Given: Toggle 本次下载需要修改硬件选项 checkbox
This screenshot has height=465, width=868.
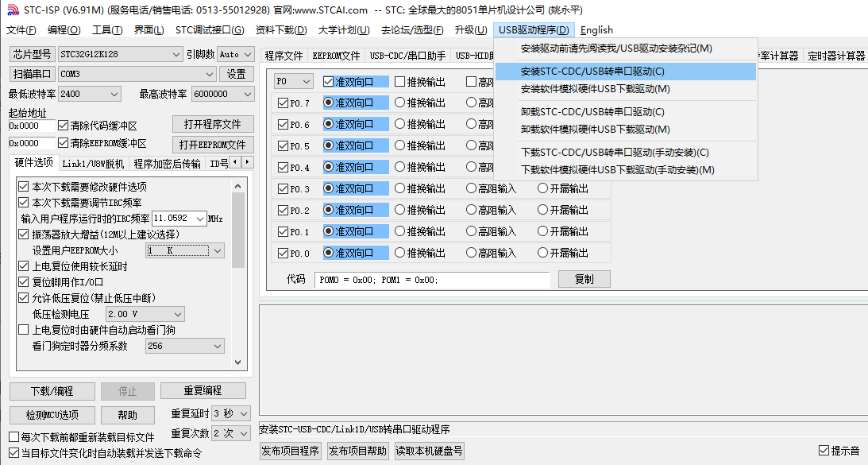Looking at the screenshot, I should (23, 187).
